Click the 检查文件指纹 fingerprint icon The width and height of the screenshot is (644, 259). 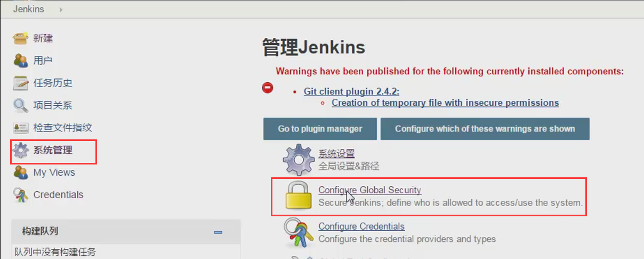tap(21, 128)
